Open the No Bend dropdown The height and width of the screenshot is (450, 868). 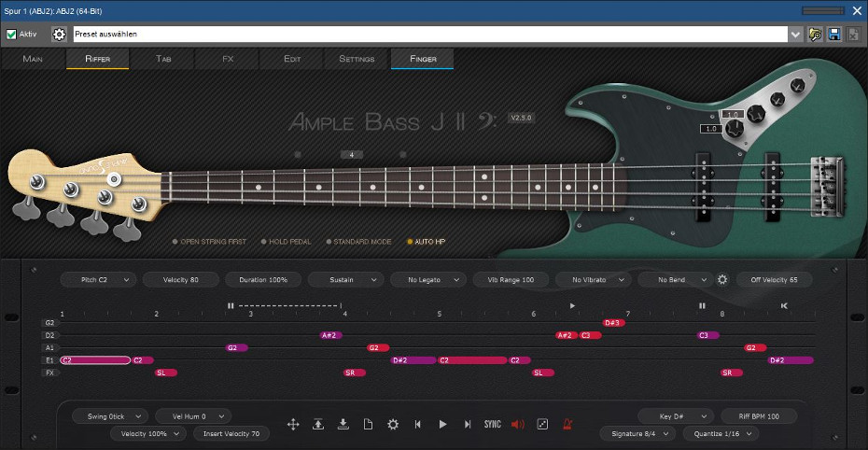click(x=676, y=279)
